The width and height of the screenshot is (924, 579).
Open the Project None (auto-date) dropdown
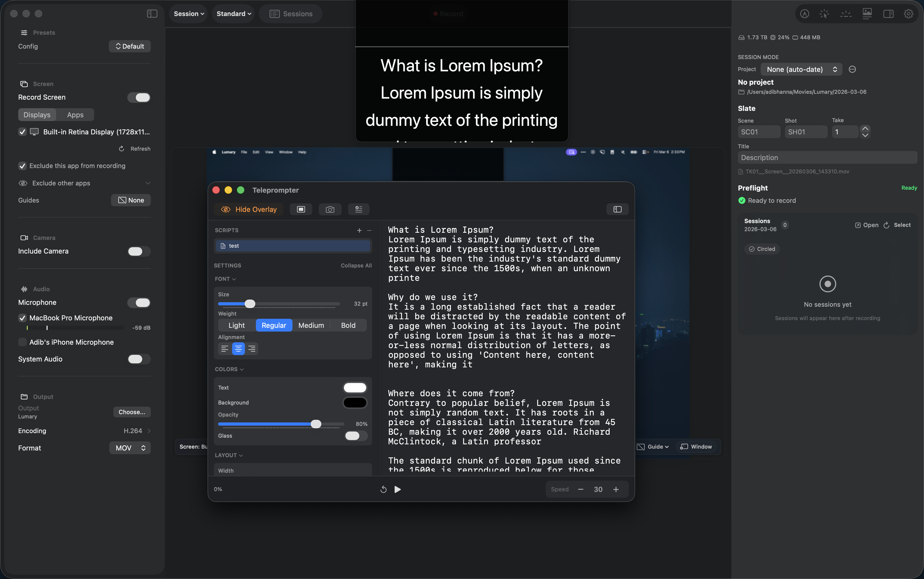point(801,69)
